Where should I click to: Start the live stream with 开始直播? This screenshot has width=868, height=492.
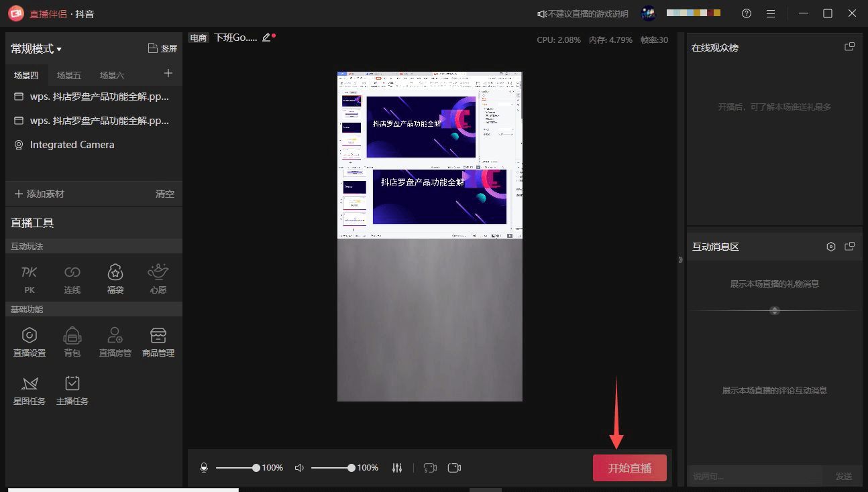tap(629, 468)
